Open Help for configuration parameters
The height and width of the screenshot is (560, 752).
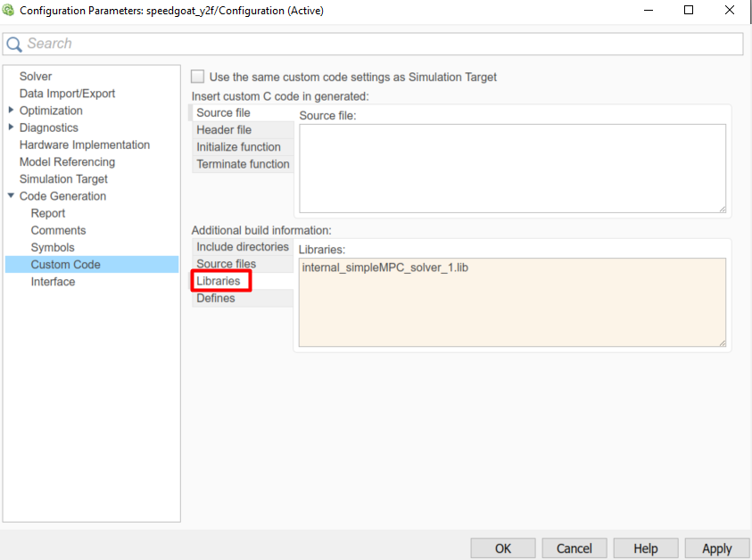coord(645,548)
